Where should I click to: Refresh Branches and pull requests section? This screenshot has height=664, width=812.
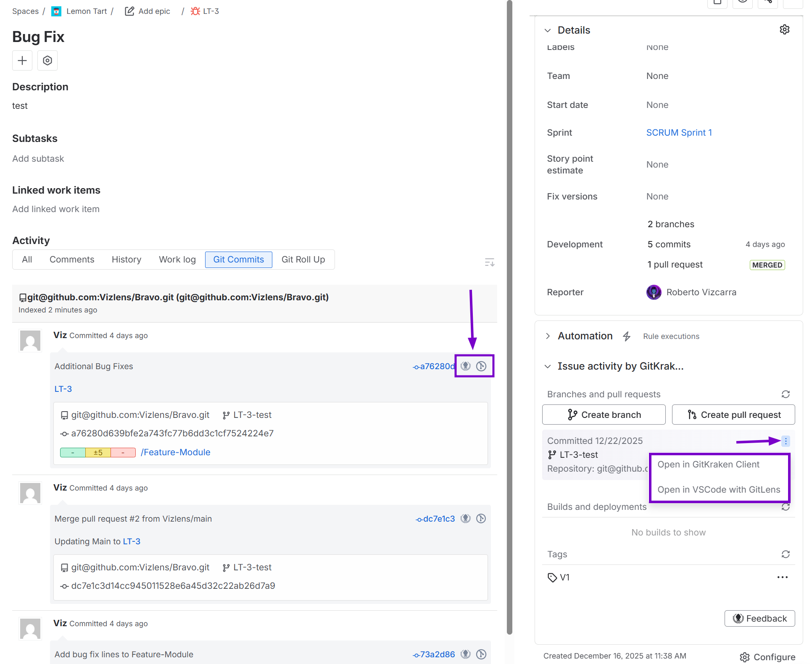click(785, 394)
